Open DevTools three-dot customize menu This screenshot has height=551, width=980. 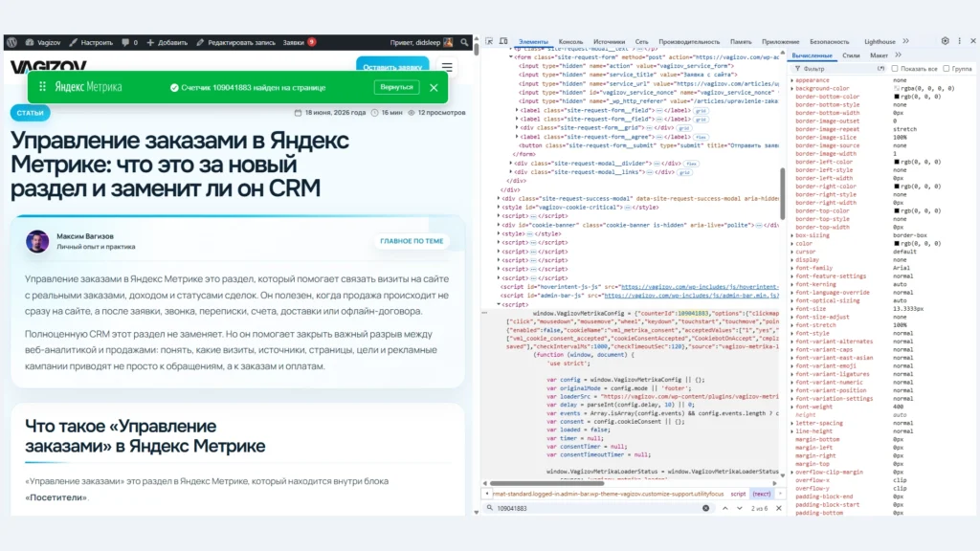[x=959, y=41]
